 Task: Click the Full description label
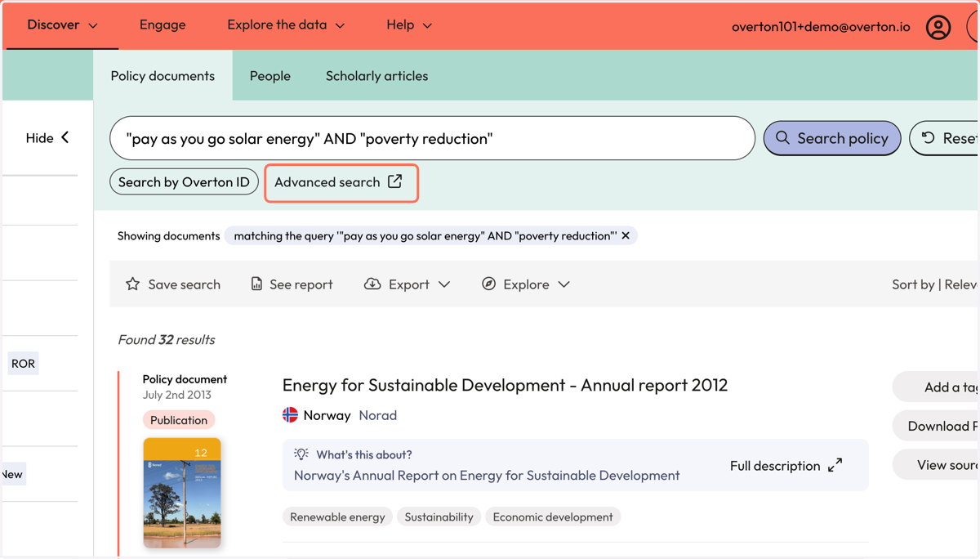click(775, 466)
